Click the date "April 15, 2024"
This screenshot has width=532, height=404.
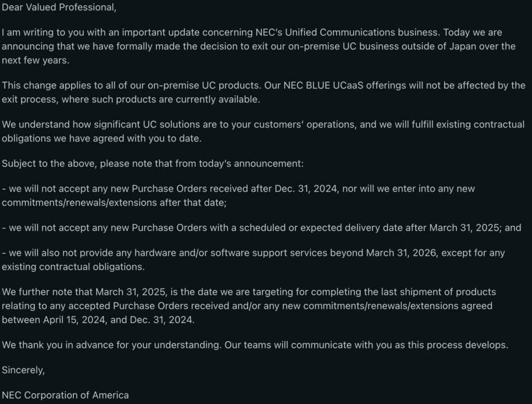coord(75,319)
